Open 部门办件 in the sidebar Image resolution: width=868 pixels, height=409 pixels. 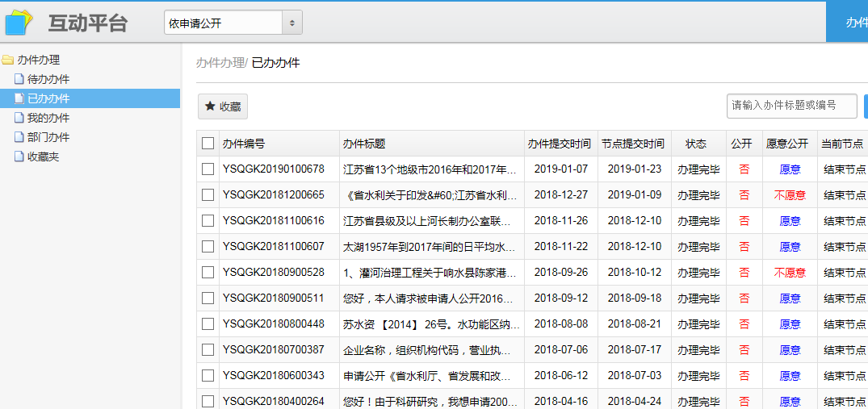48,138
